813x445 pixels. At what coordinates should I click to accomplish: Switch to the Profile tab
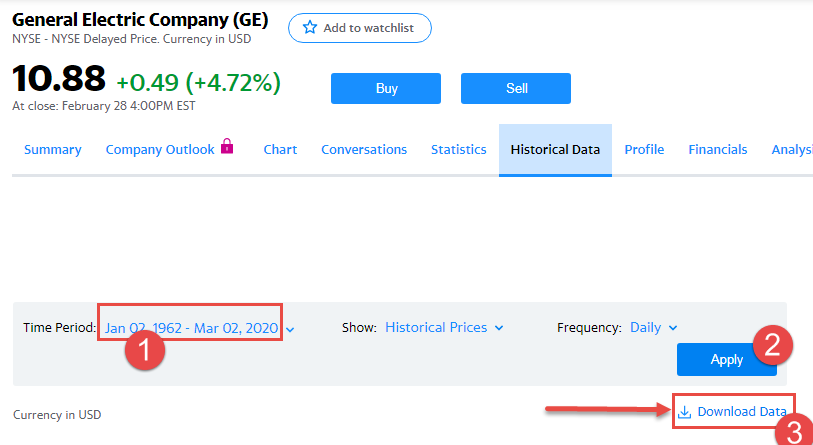(x=644, y=150)
